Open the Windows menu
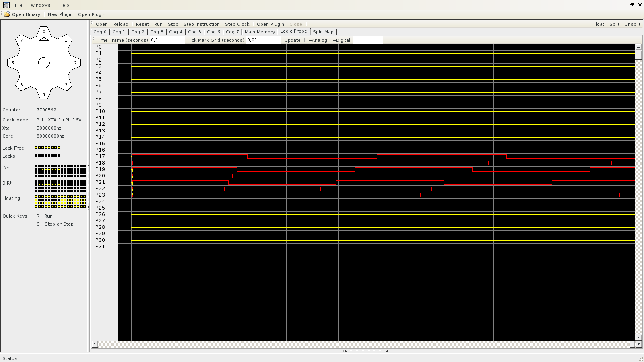 click(x=41, y=5)
